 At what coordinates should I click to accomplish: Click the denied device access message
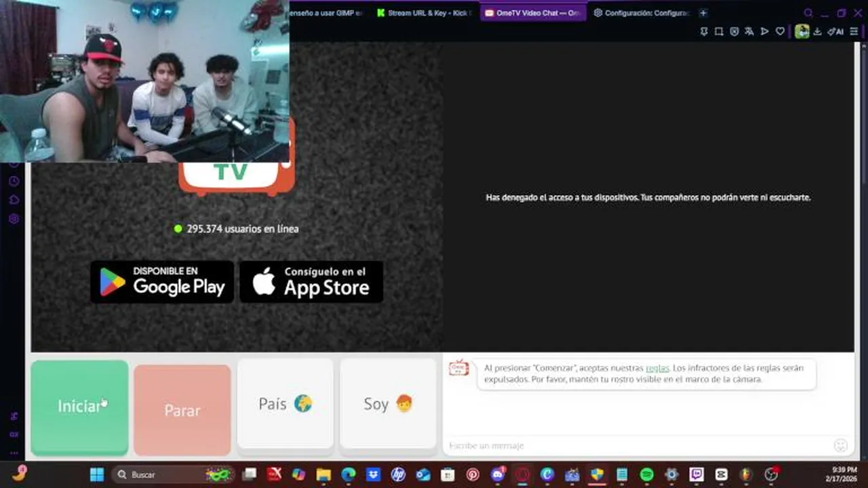648,198
